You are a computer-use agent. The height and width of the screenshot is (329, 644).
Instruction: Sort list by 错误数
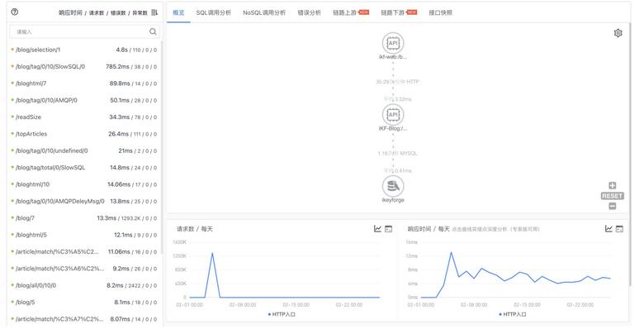[118, 12]
